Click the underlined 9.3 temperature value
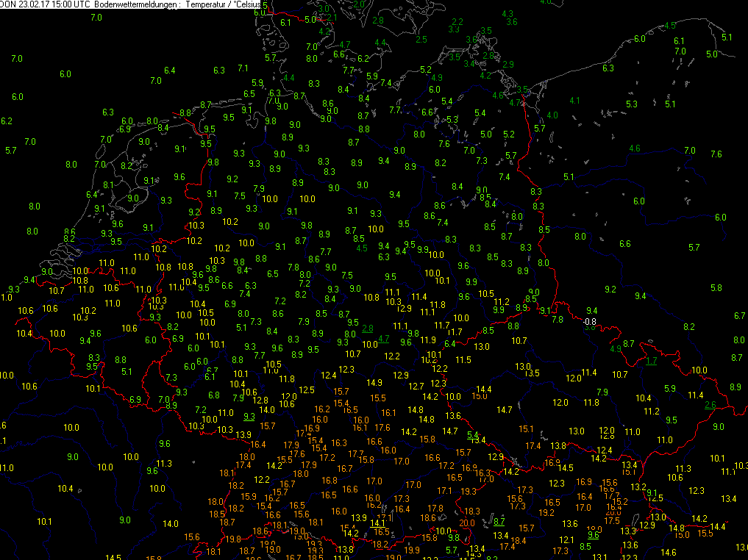This screenshot has width=748, height=560. pyautogui.click(x=249, y=416)
